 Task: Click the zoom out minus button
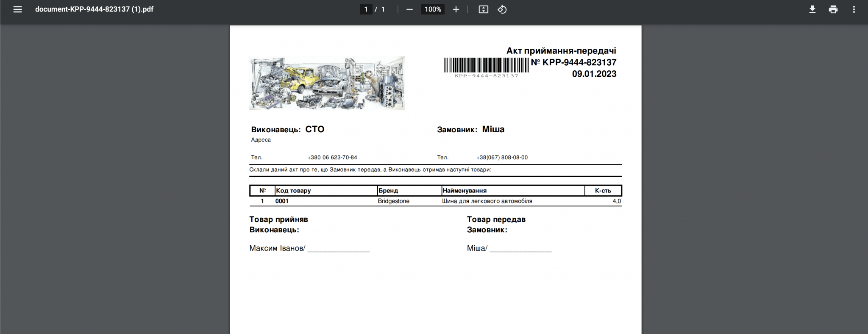[409, 9]
